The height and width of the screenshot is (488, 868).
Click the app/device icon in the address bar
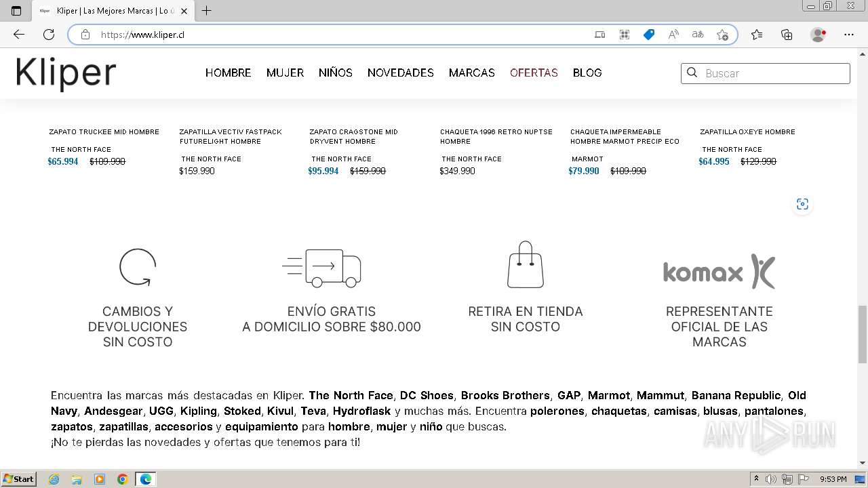point(600,35)
